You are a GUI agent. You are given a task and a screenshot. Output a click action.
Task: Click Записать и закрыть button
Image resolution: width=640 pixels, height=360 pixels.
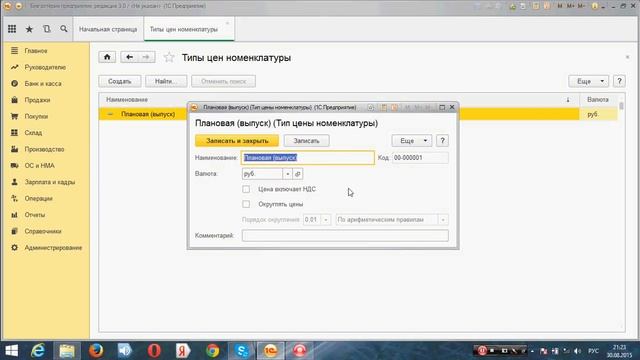pyautogui.click(x=237, y=141)
